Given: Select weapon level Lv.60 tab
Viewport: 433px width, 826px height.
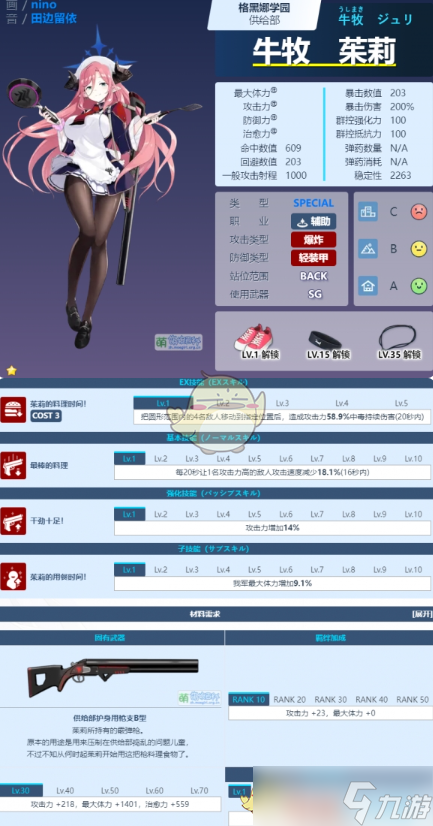Looking at the screenshot, I should click(x=155, y=791).
